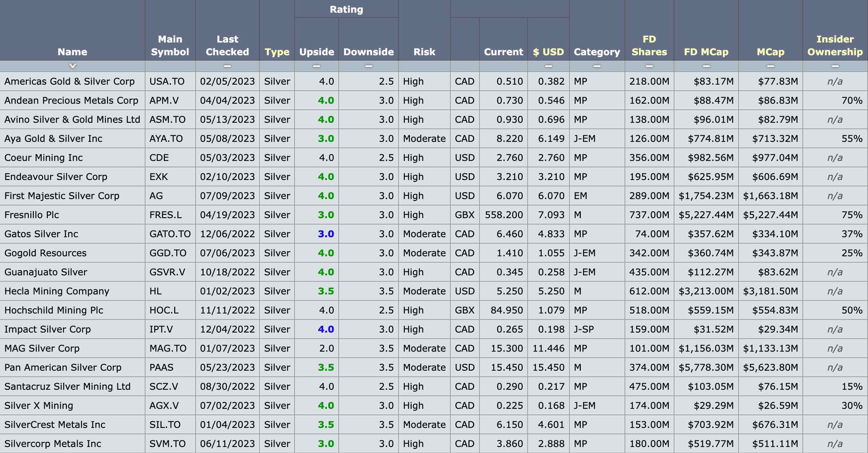Viewport: 868px width, 453px height.
Task: Click the Risk column header
Action: coord(424,52)
